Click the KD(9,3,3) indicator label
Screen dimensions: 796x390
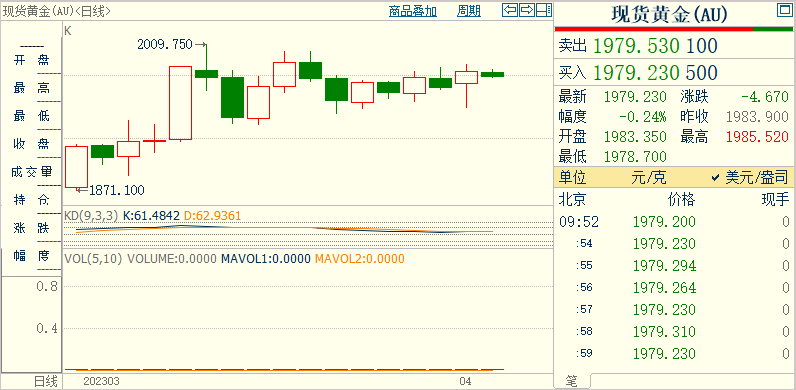point(91,216)
